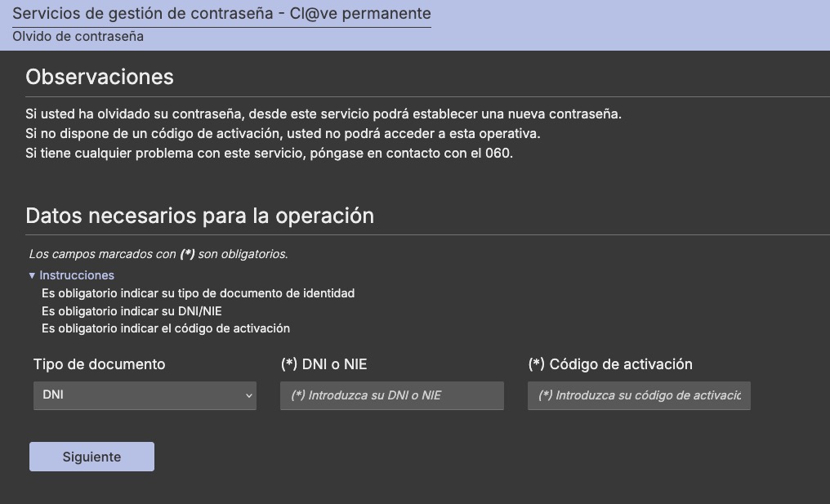The height and width of the screenshot is (504, 830).
Task: Collapse the Instrucciones section
Action: tap(71, 275)
